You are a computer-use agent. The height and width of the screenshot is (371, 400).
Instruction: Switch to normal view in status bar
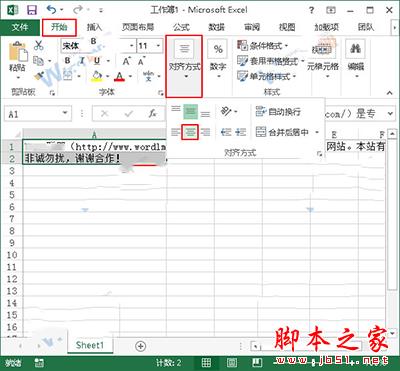pyautogui.click(x=207, y=363)
